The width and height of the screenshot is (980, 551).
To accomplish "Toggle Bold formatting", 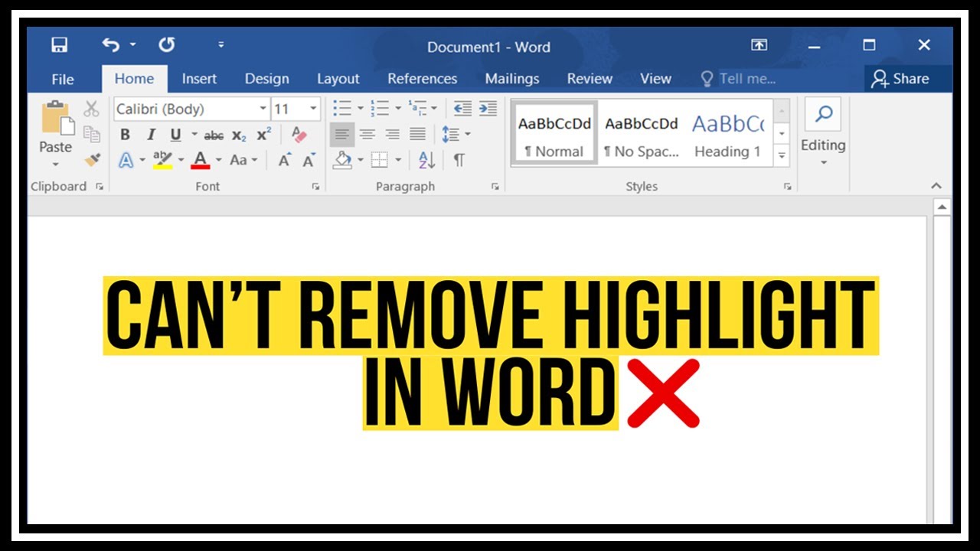I will [x=126, y=135].
